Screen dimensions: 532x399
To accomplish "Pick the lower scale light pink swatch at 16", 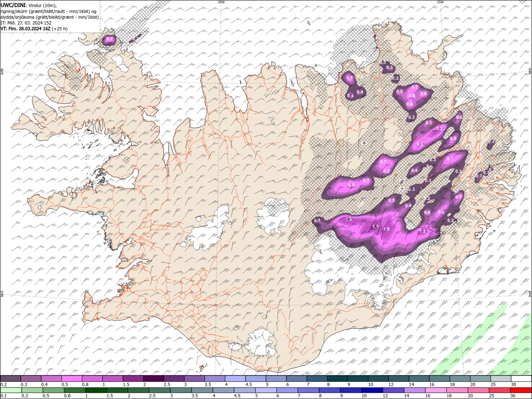I will coord(436,390).
